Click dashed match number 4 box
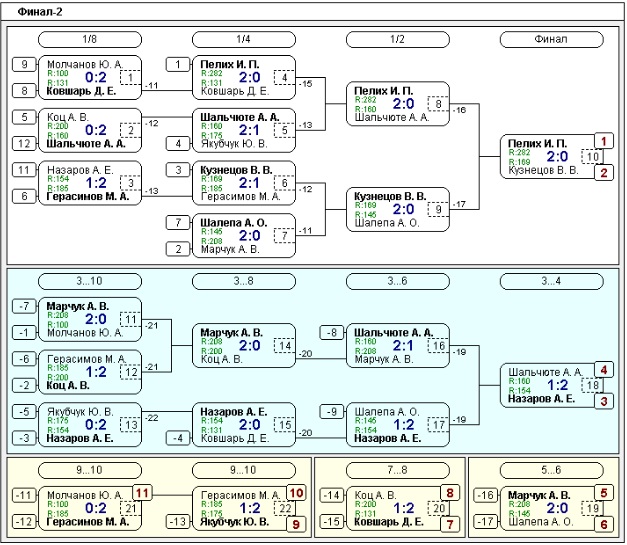 [x=284, y=77]
